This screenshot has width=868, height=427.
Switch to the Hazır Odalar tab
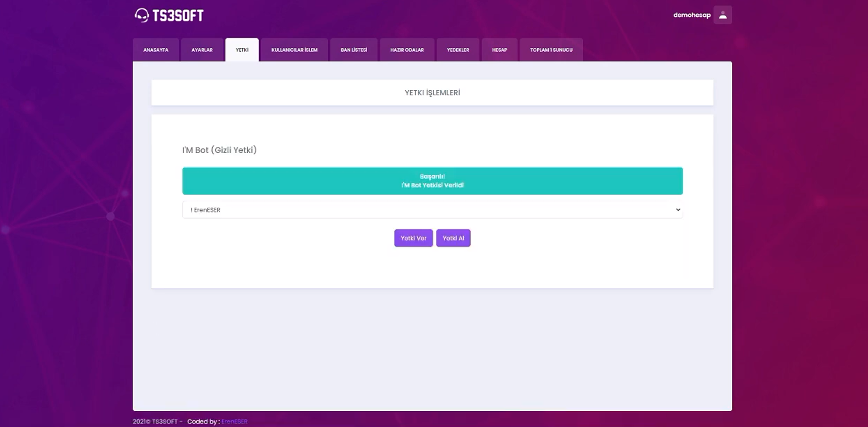407,50
